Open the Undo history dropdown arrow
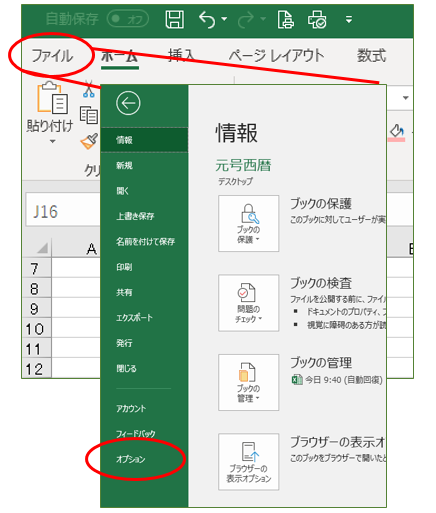The height and width of the screenshot is (513, 436). coord(224,19)
